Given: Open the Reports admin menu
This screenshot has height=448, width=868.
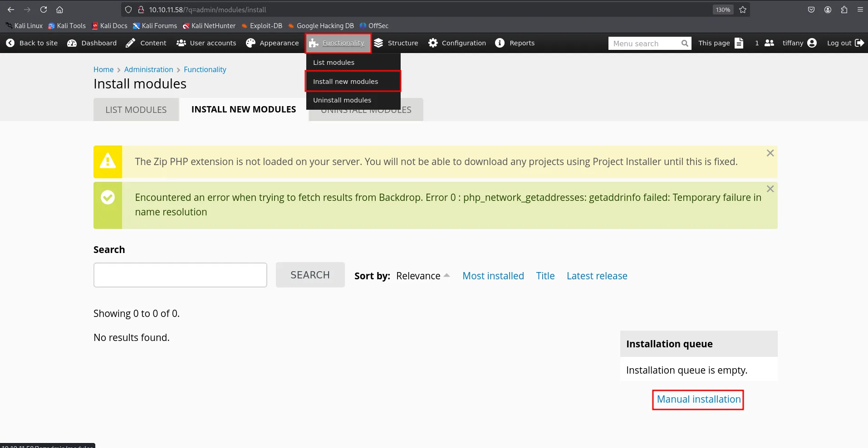Looking at the screenshot, I should coord(515,43).
